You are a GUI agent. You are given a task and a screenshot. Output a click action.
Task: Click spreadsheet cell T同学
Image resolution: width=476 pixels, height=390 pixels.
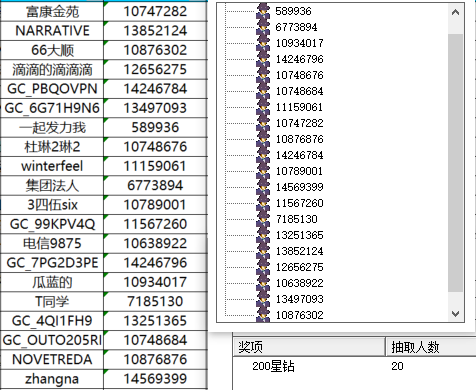pyautogui.click(x=52, y=302)
